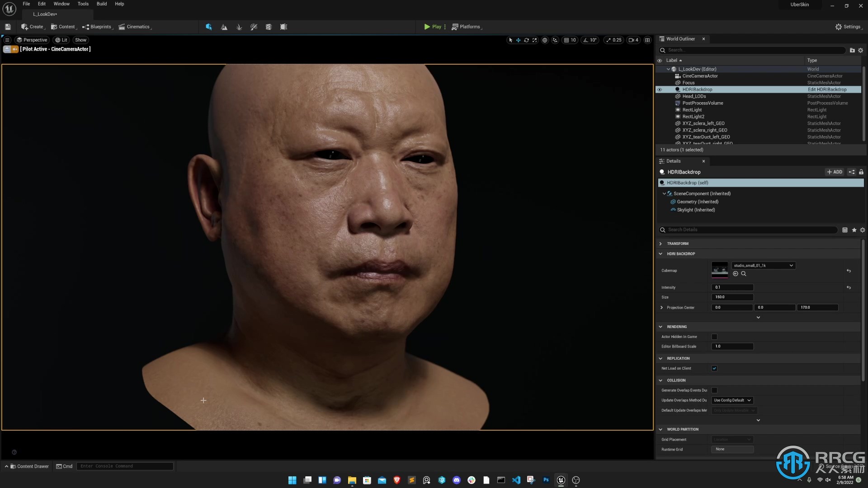The height and width of the screenshot is (488, 868).
Task: Browse to Cubemap asset magnifier icon
Action: 744,274
